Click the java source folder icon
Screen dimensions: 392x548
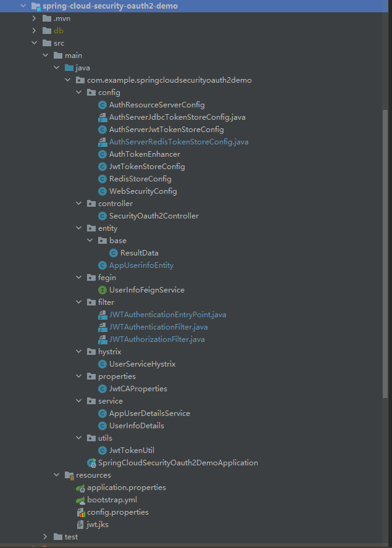69,68
